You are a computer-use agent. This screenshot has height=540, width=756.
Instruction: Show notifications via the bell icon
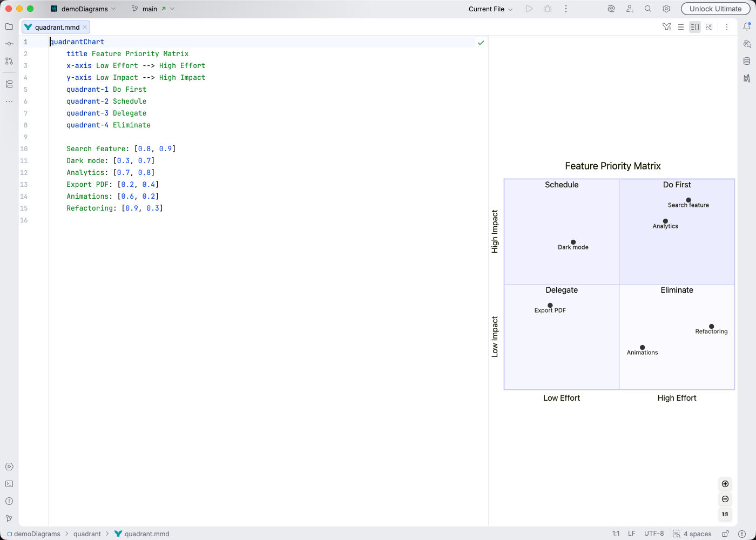click(x=747, y=26)
